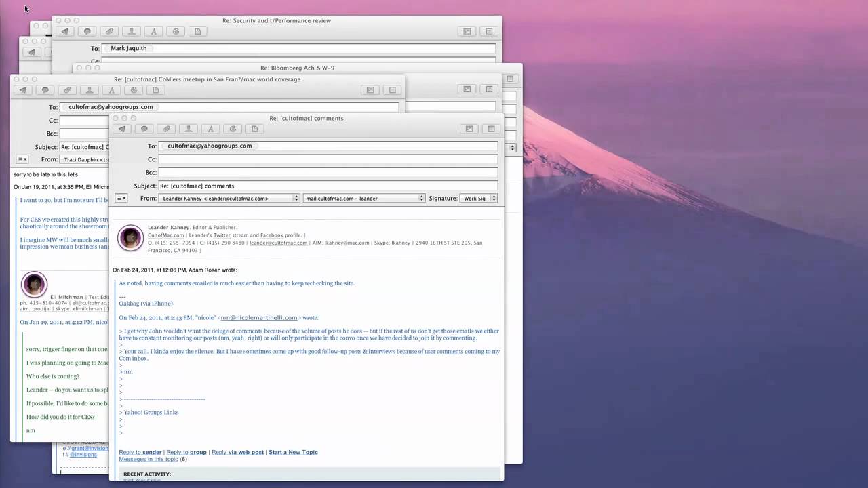Click the draft document icon in comments toolbar
The width and height of the screenshot is (868, 488).
[x=255, y=129]
